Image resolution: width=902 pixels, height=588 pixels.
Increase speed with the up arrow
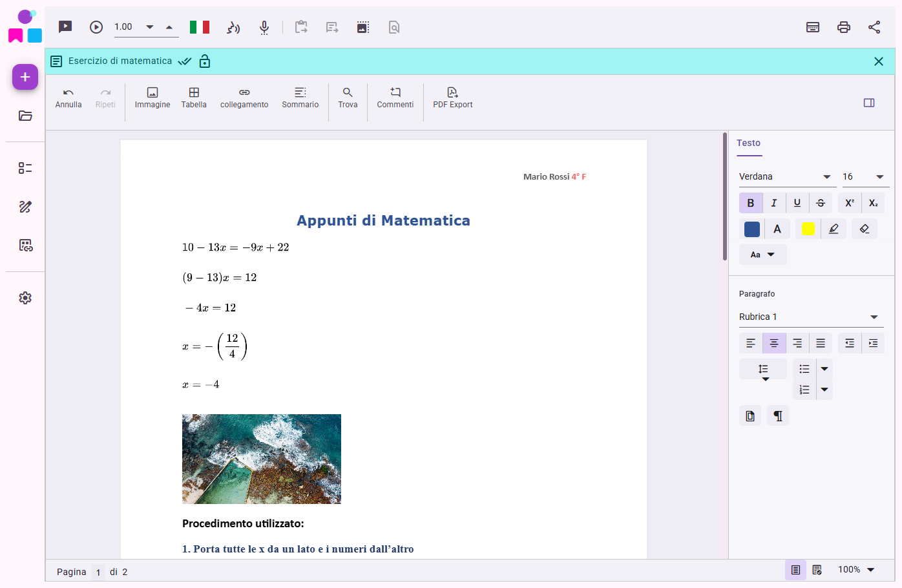[x=169, y=27]
